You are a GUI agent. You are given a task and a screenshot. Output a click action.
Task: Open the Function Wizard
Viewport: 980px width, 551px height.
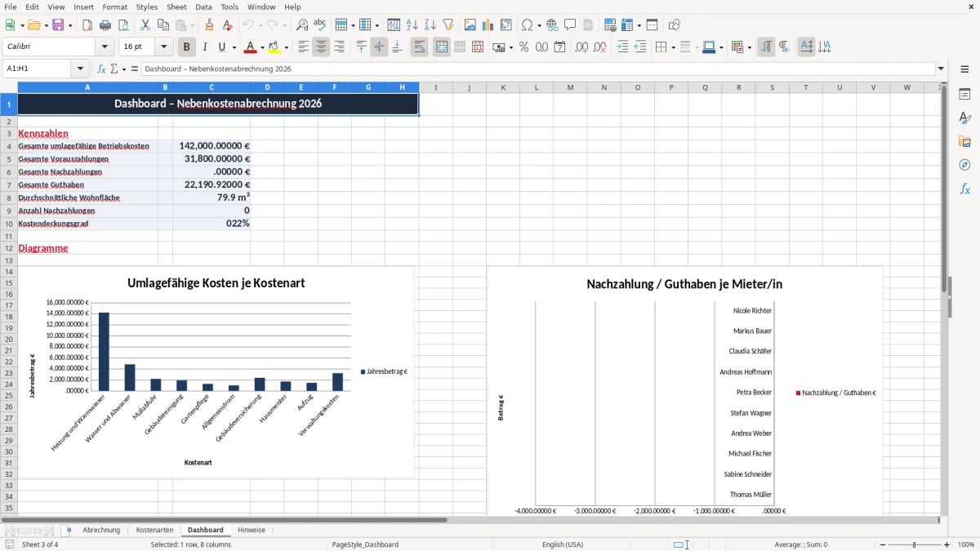coord(102,69)
